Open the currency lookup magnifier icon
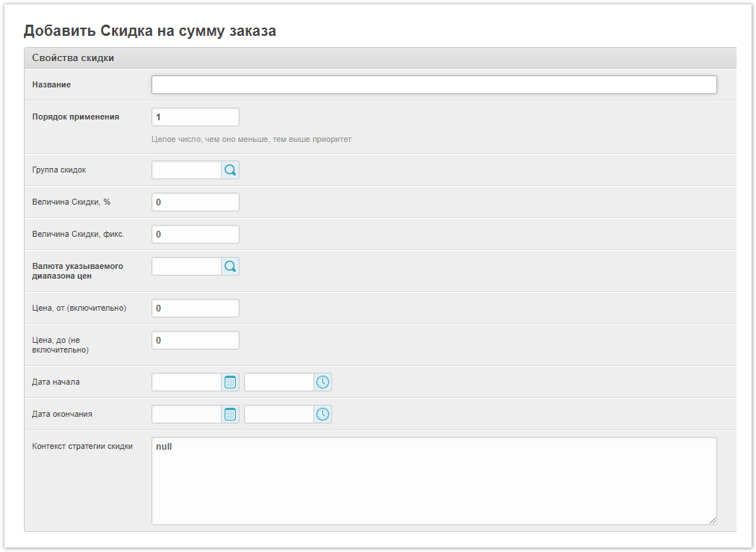756x552 pixels. tap(230, 267)
